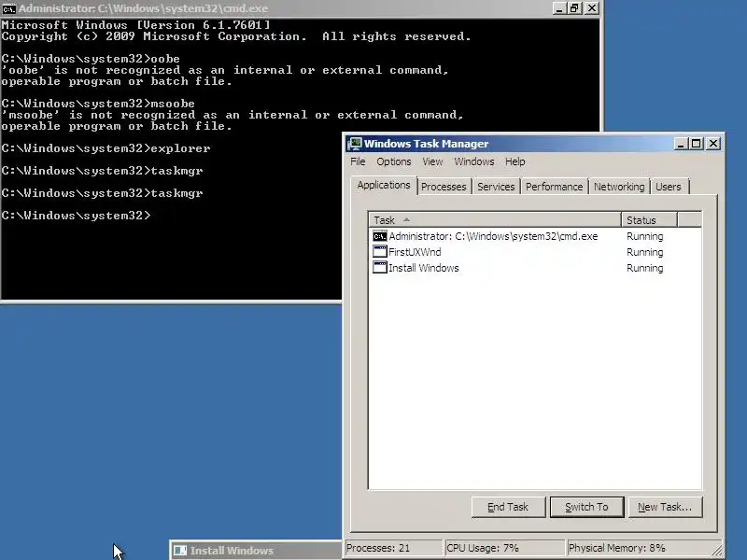Click the Task Manager resize grip corner
Screen dimensions: 747x560
(717, 551)
